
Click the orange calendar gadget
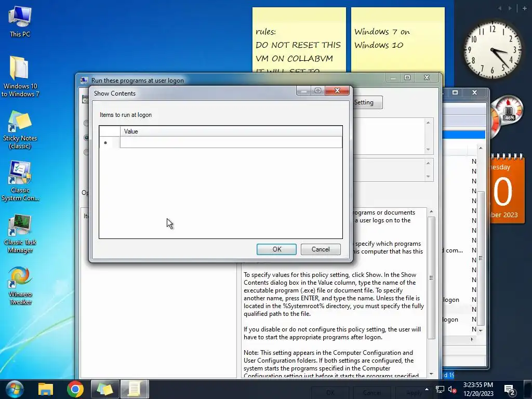[507, 189]
